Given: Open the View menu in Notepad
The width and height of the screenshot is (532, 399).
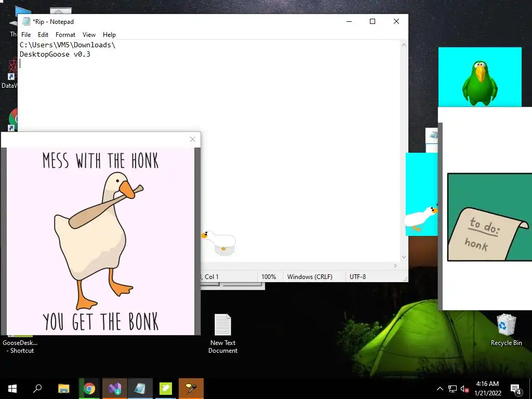Looking at the screenshot, I should 89,35.
